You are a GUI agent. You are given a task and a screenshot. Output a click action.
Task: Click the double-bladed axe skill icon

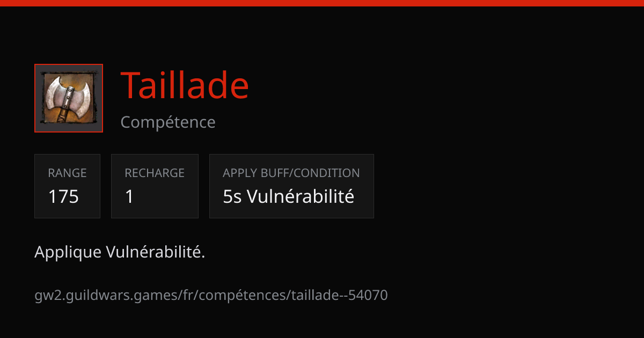pos(69,98)
